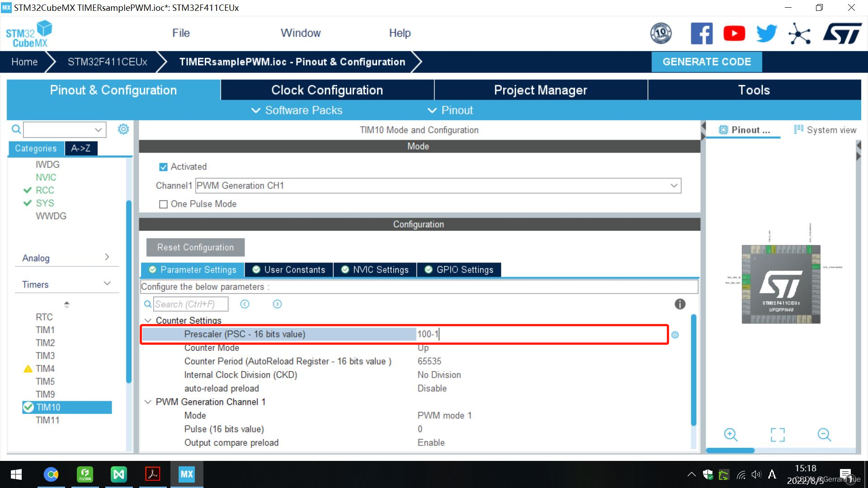The image size is (868, 488).
Task: Select TIM4 in the timers list
Action: (45, 369)
